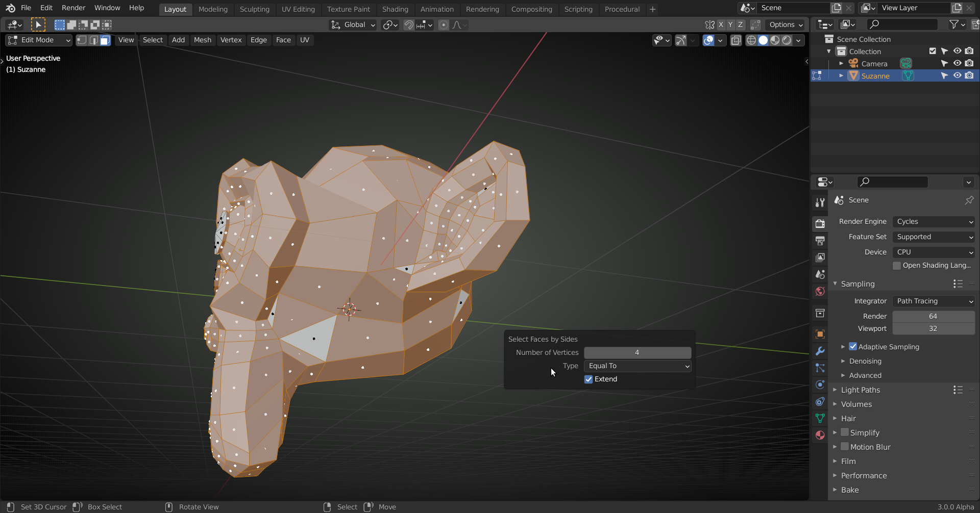Open the Global transform orientation dropdown
The width and height of the screenshot is (980, 513).
353,25
